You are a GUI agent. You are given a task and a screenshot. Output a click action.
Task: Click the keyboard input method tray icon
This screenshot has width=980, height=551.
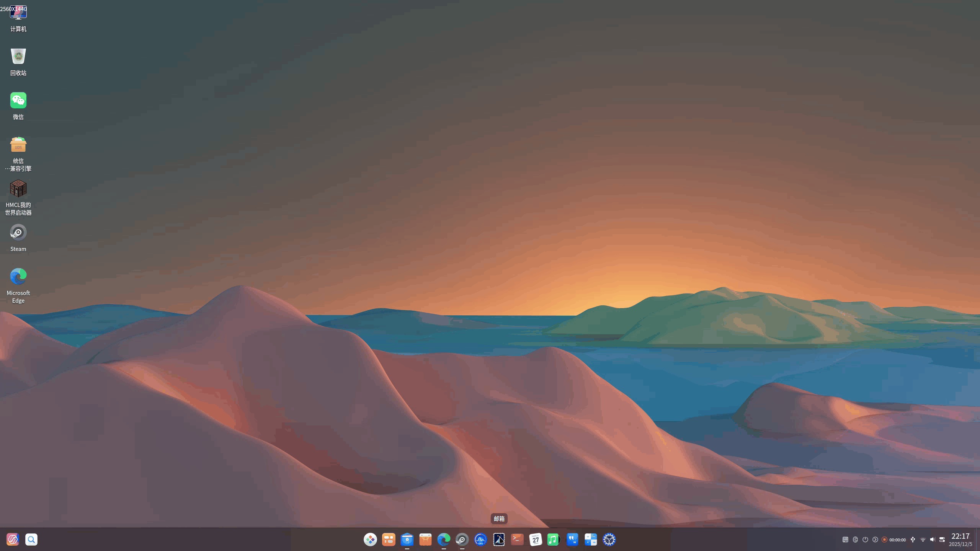845,540
